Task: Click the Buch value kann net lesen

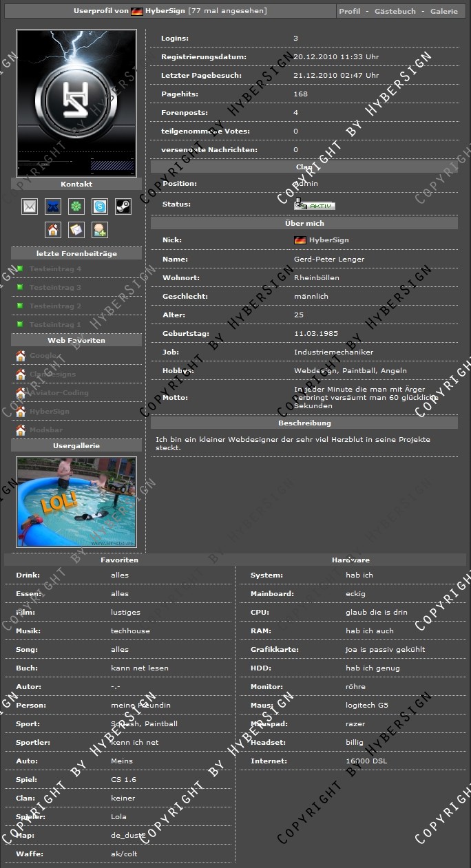Action: click(140, 668)
